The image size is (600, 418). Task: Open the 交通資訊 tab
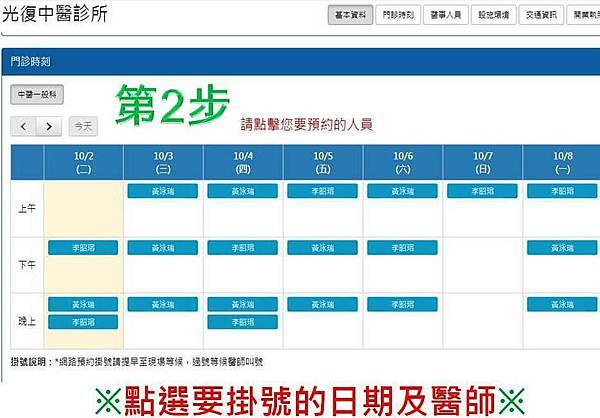click(541, 15)
